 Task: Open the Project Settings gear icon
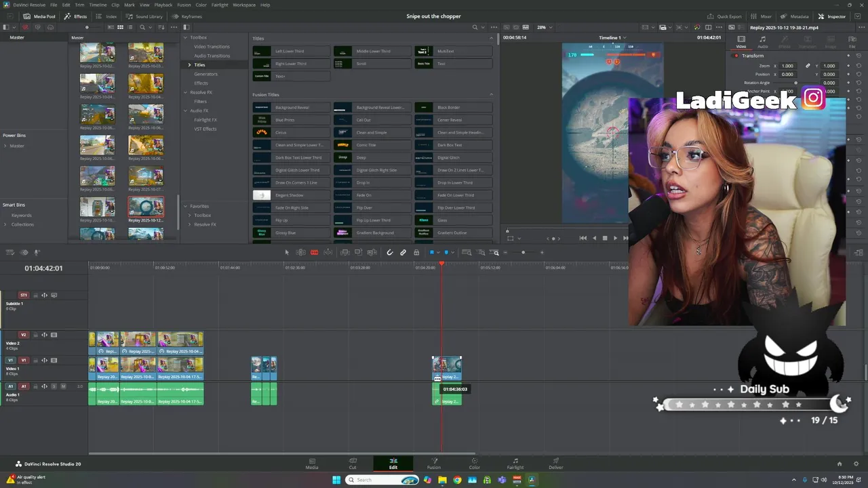[855, 464]
